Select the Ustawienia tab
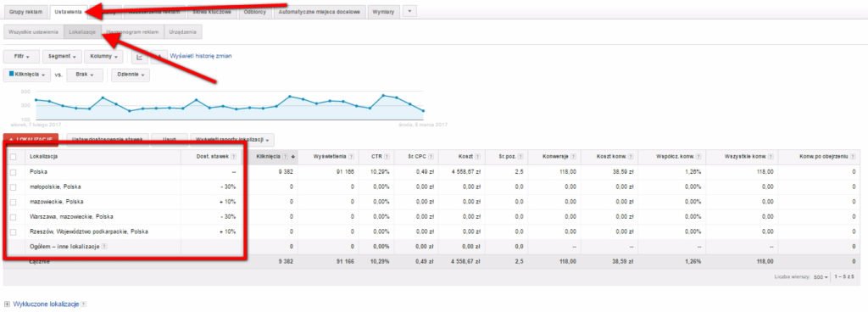This screenshot has height=312, width=868. pos(69,12)
